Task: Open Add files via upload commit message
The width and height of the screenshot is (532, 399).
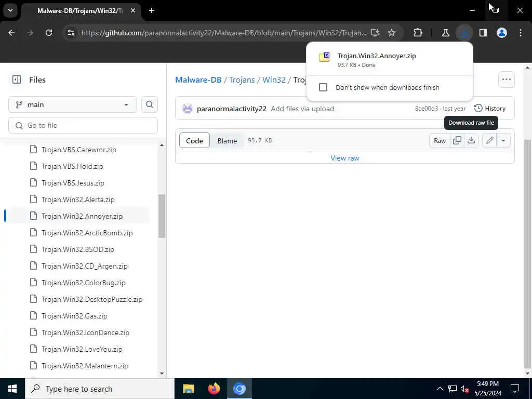Action: pyautogui.click(x=302, y=109)
